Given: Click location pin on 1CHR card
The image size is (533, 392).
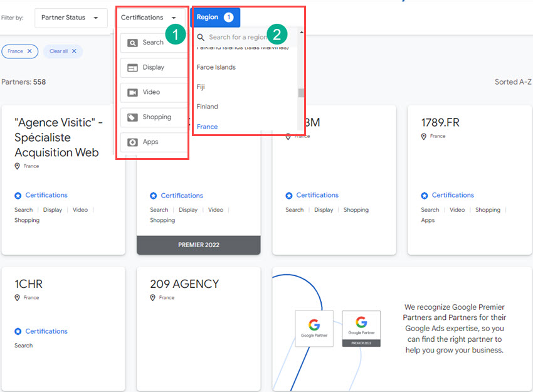Looking at the screenshot, I should 18,298.
